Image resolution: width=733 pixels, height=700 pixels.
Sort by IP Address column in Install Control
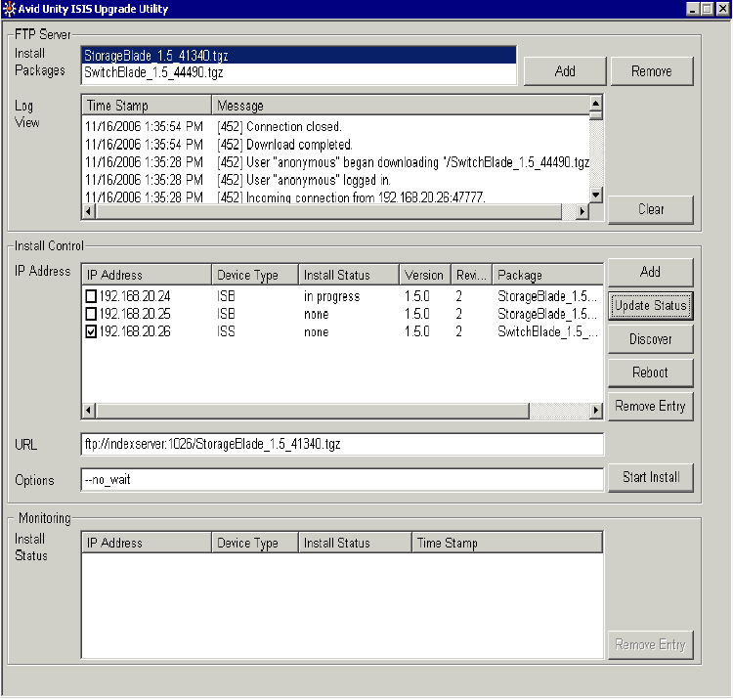(147, 275)
